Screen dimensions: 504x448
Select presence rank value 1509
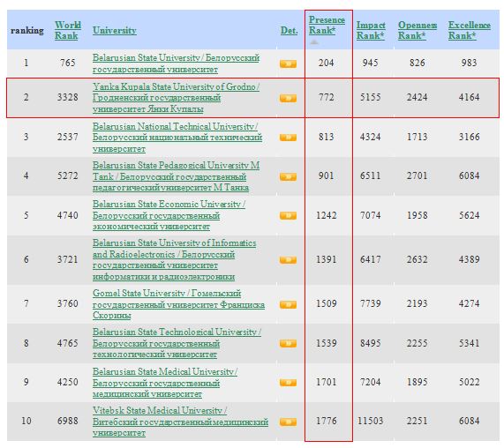point(327,303)
